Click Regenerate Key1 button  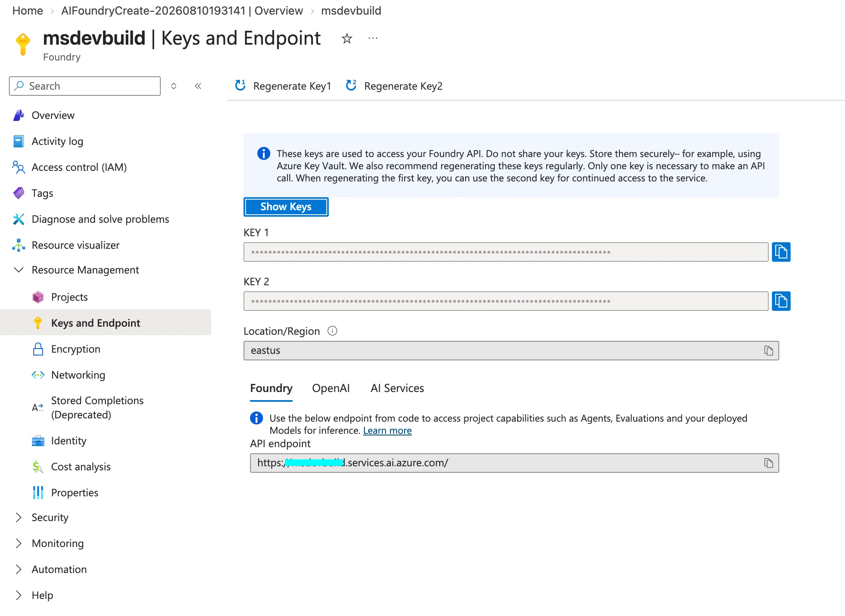283,86
